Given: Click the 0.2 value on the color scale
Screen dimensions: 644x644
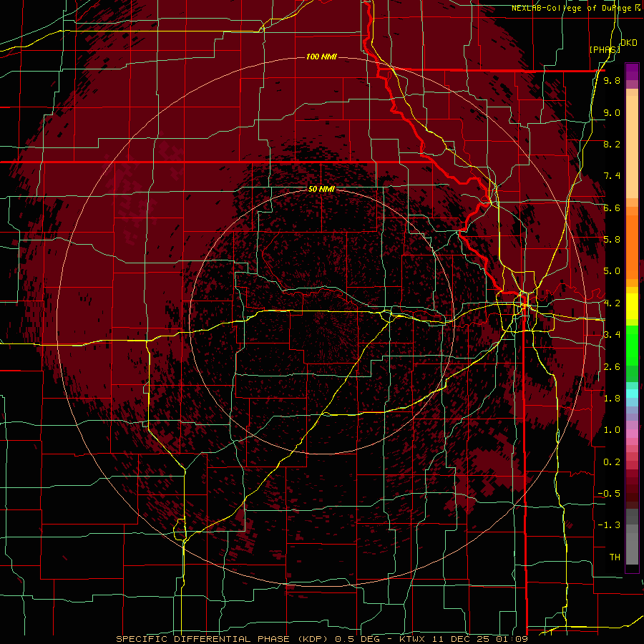Looking at the screenshot, I should (612, 462).
